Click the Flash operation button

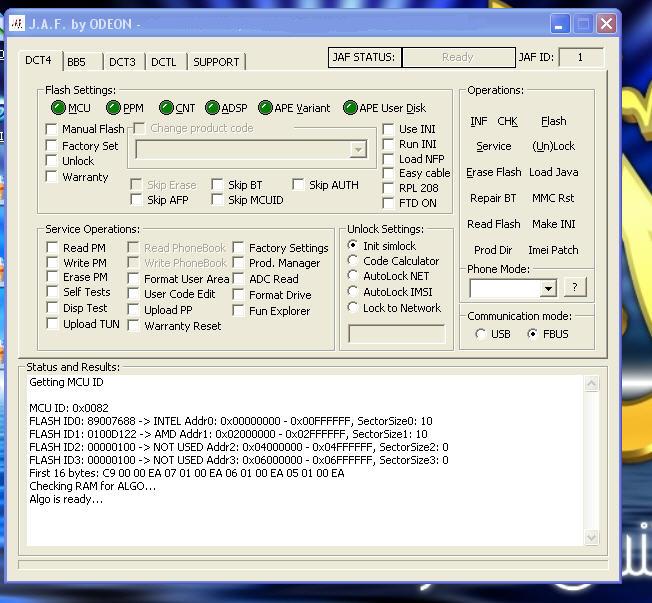553,121
